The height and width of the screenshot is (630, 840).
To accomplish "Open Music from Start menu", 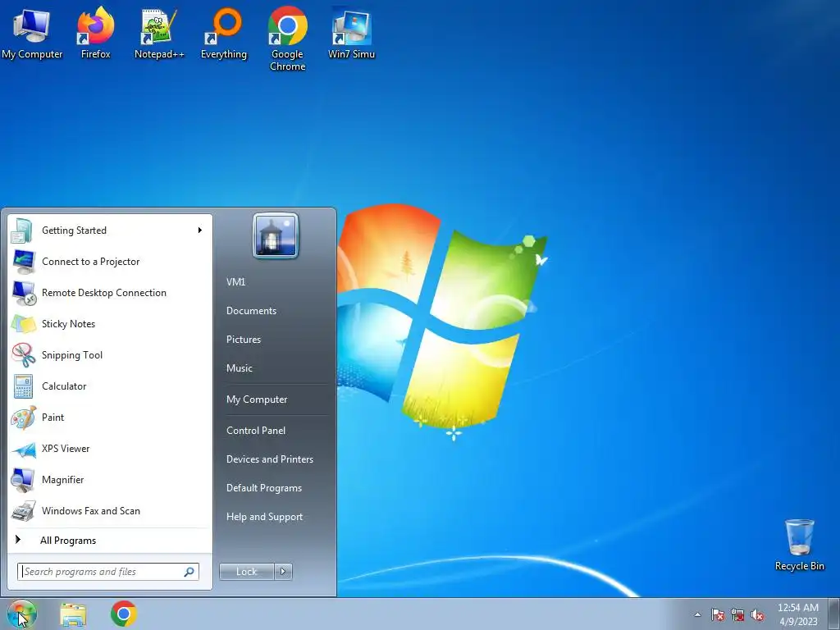I will click(239, 368).
